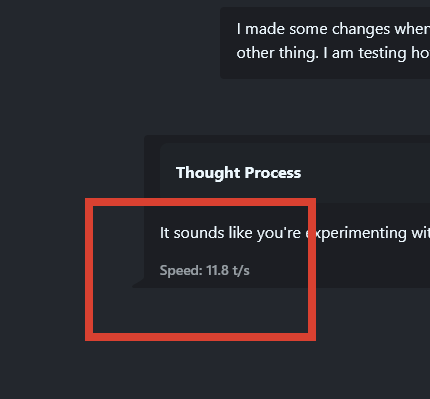Select the "I made some changes" user message
The width and height of the screenshot is (430, 399).
(x=325, y=43)
